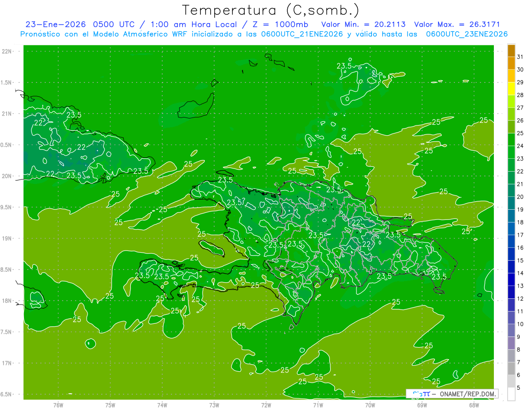
Task: Click the '19N' latitude axis label
Action: coord(6,239)
